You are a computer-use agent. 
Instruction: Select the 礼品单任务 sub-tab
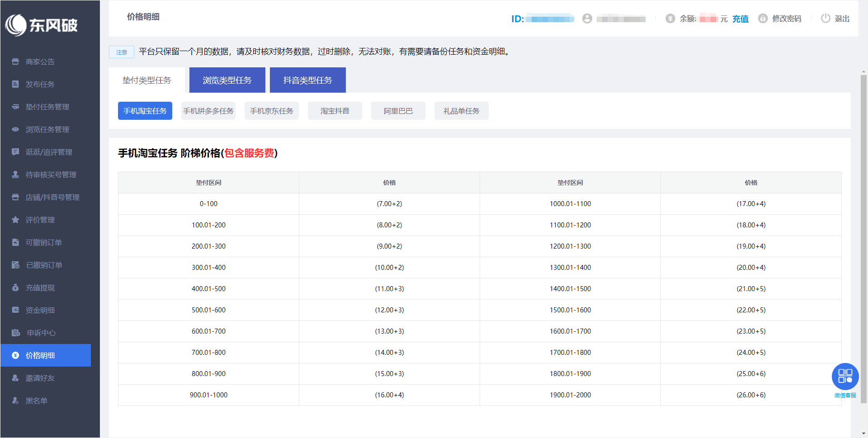pos(462,111)
